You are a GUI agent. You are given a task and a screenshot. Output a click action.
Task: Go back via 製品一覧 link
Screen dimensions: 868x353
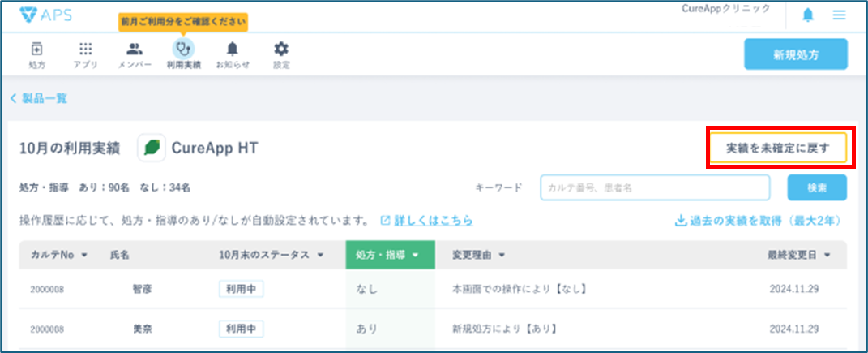tap(39, 99)
